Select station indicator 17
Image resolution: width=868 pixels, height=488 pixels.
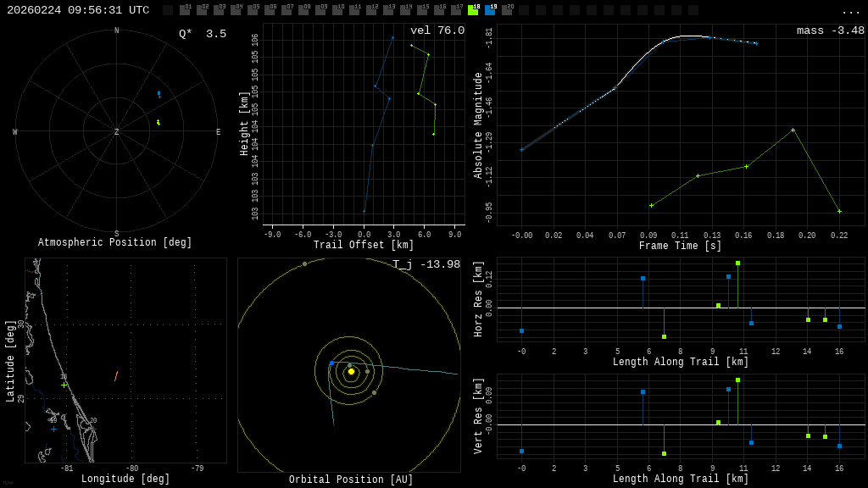456,9
